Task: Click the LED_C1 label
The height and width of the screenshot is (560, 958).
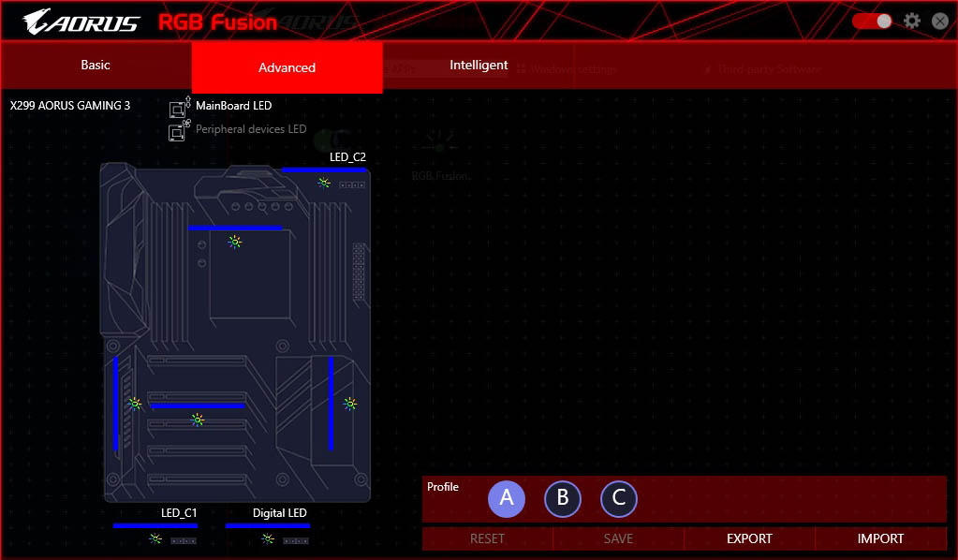Action: pos(179,513)
